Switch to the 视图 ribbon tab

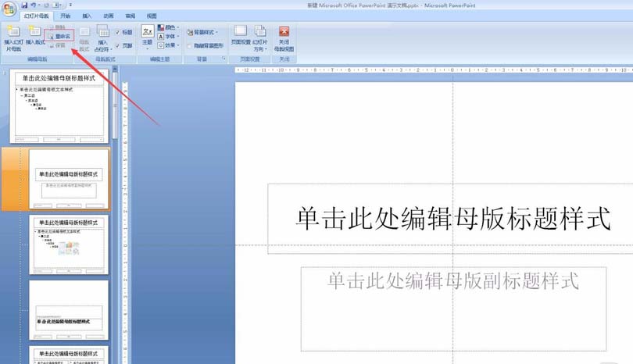[x=152, y=16]
